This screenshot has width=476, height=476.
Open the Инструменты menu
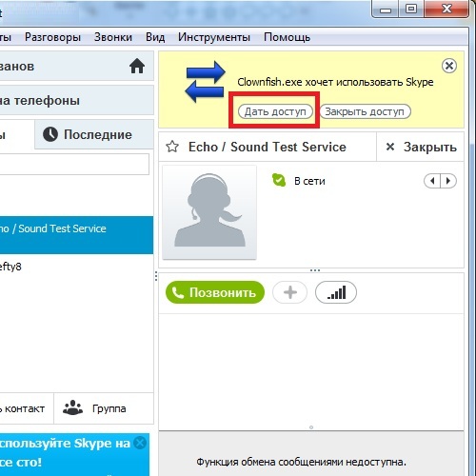point(214,37)
